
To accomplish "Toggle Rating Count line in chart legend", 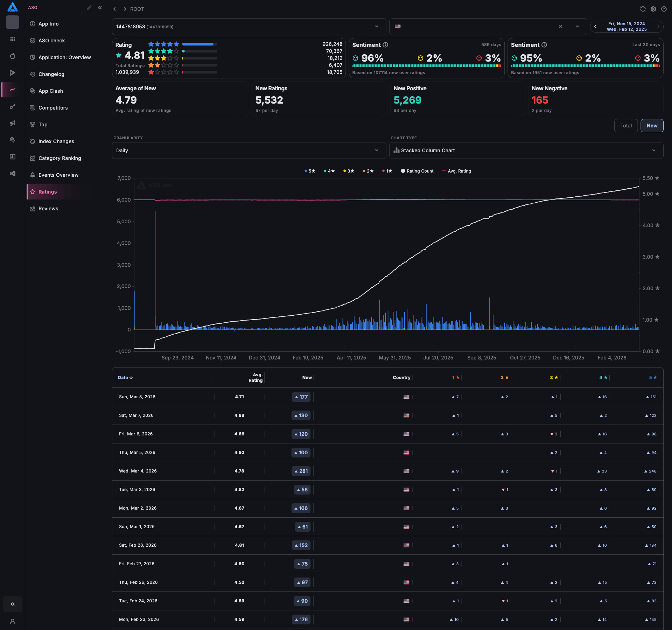I will 417,171.
